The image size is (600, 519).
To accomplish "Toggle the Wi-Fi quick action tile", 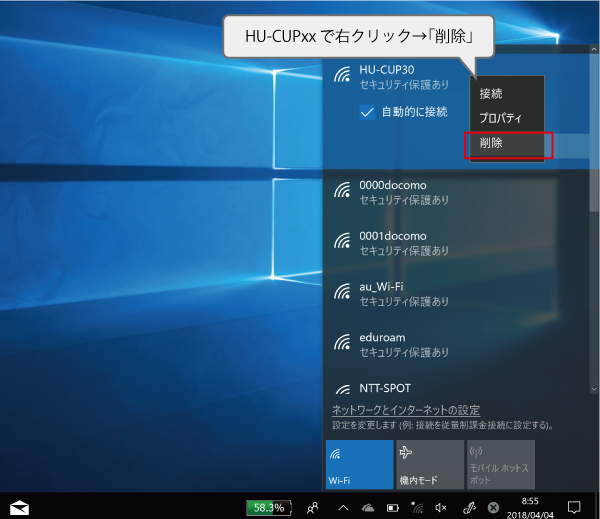I will coord(359,464).
